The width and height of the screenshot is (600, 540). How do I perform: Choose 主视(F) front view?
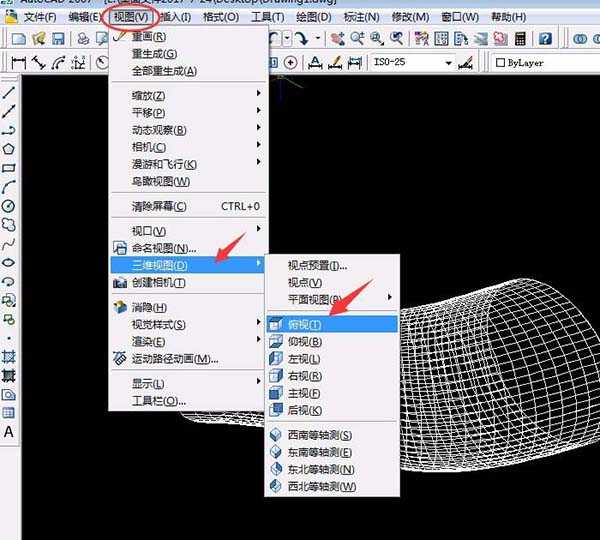tap(332, 393)
